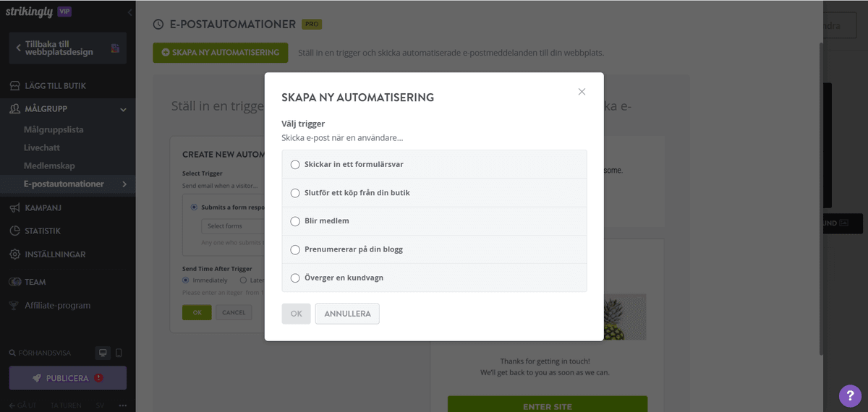Go back via Tillbaka till webbplatsdesign
The image size is (868, 412).
(67, 48)
